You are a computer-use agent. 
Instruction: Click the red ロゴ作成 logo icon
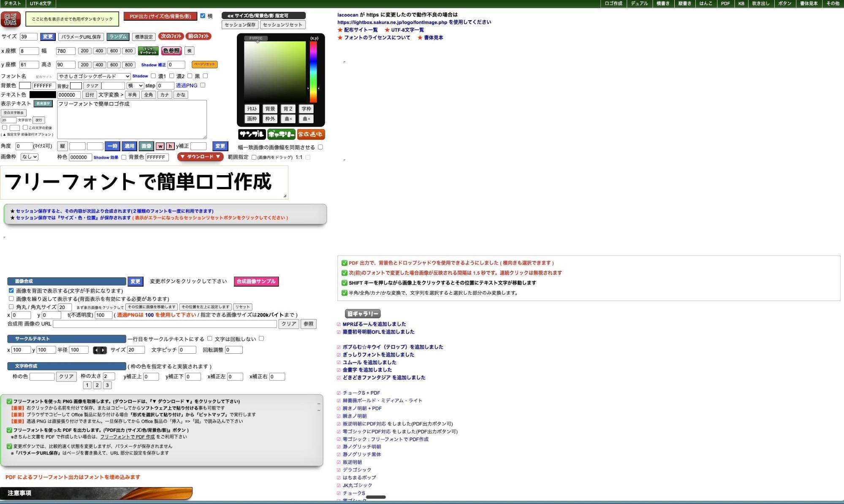coord(11,19)
